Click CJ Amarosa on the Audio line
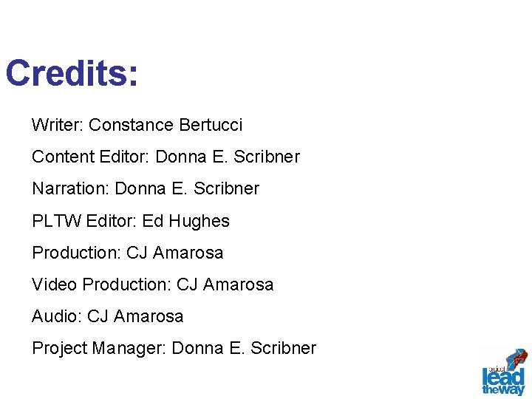 [135, 316]
